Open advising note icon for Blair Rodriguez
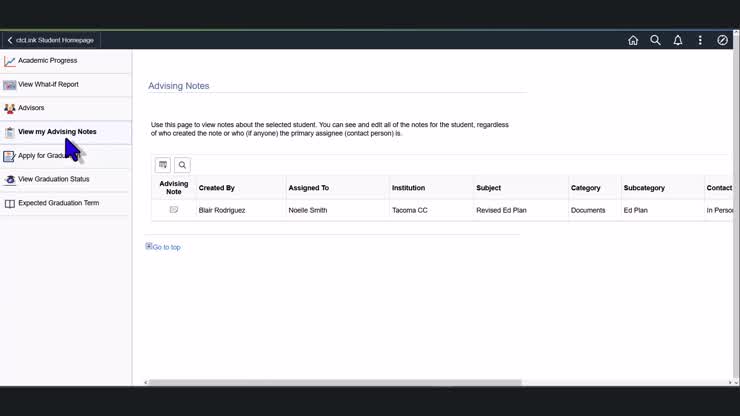 pos(174,210)
